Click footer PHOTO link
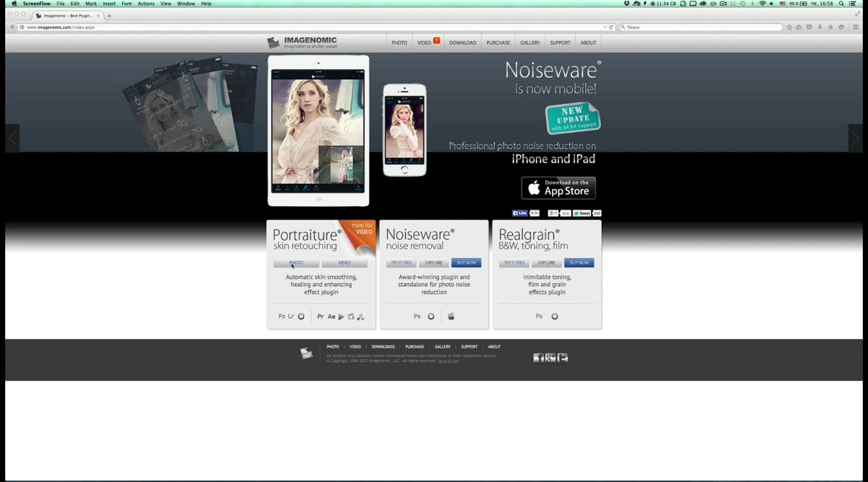Screen dimensions: 868x482 (333, 347)
